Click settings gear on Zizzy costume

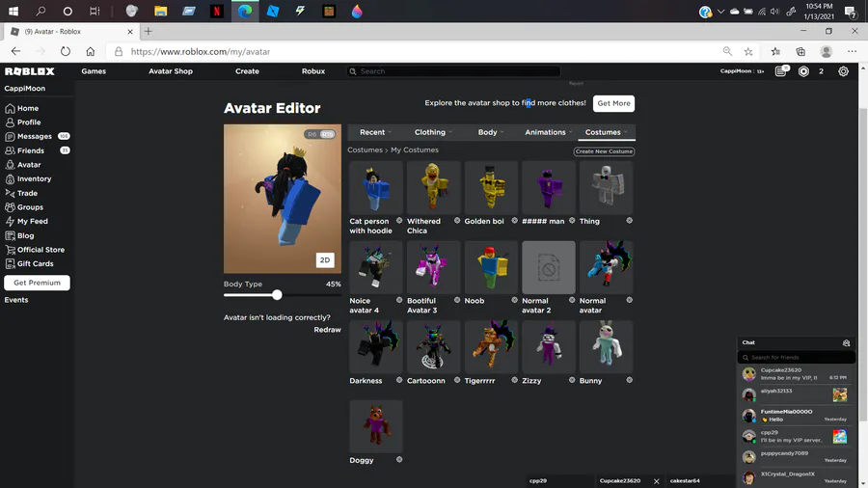pos(572,380)
